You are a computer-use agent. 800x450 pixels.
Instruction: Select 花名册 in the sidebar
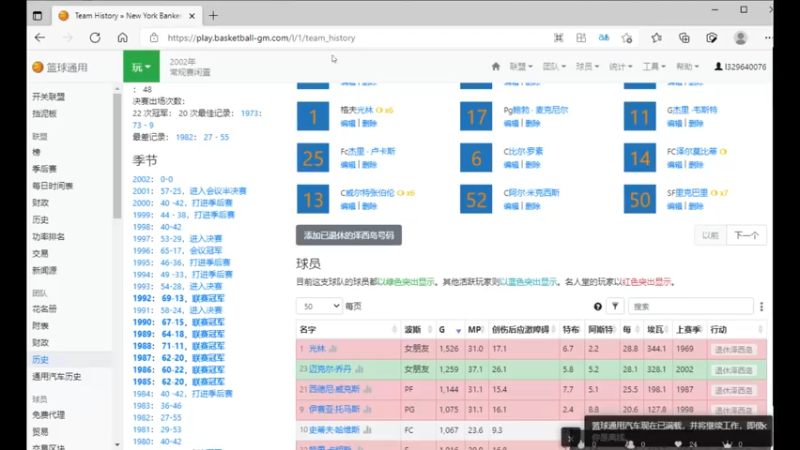coord(44,309)
